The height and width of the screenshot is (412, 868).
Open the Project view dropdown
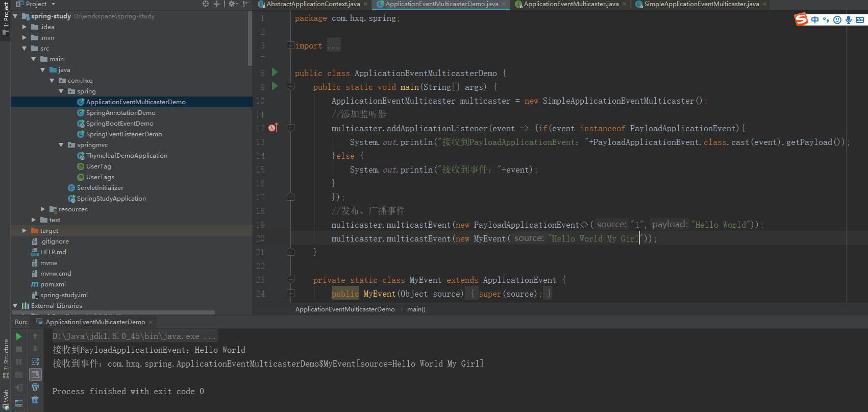[53, 4]
